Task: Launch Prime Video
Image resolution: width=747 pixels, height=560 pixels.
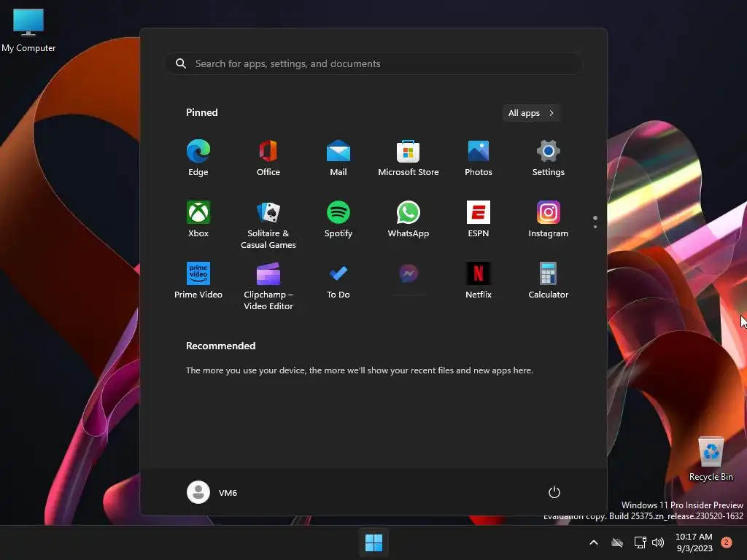Action: tap(198, 281)
